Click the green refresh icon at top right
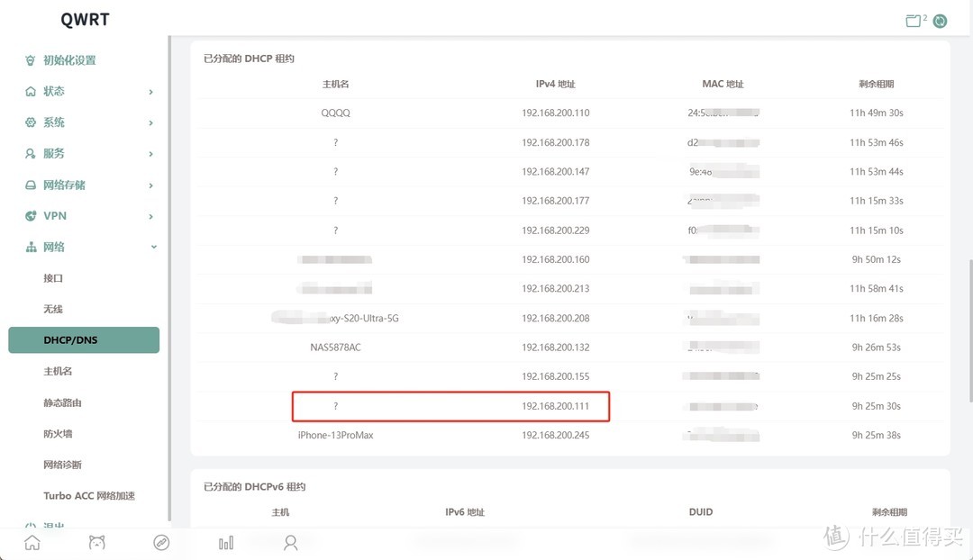This screenshot has width=973, height=560. click(940, 21)
